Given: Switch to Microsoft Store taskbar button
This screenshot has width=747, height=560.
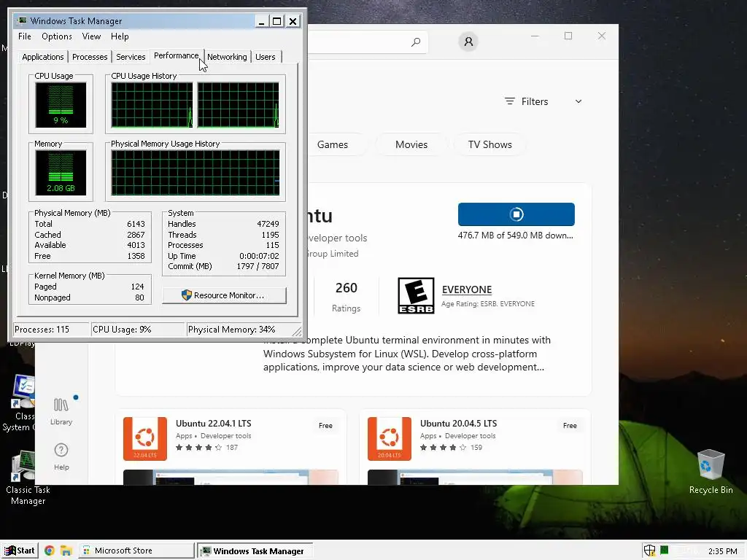Looking at the screenshot, I should pos(136,551).
